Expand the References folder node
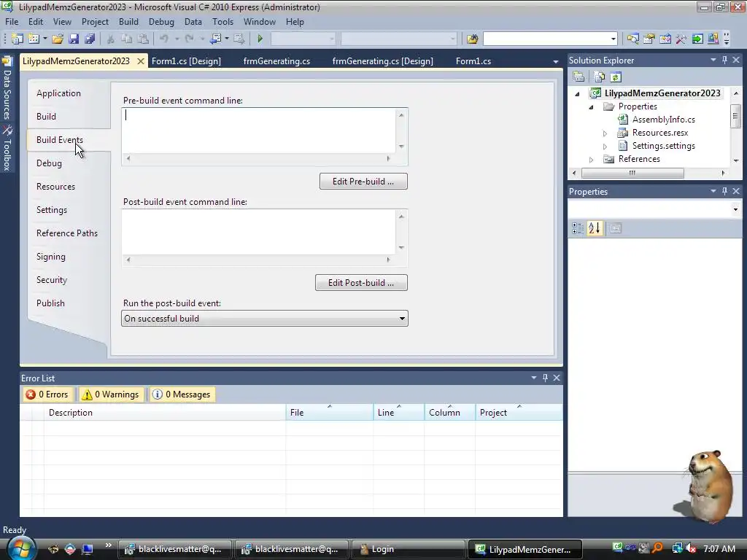 591,160
